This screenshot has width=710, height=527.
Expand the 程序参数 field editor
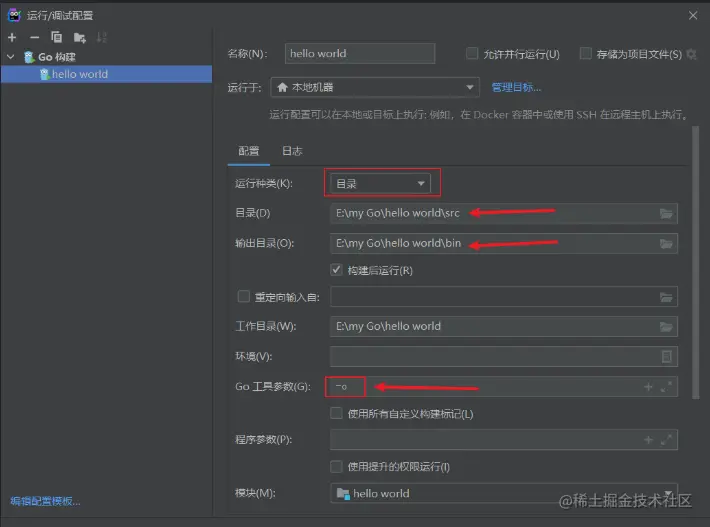(667, 440)
